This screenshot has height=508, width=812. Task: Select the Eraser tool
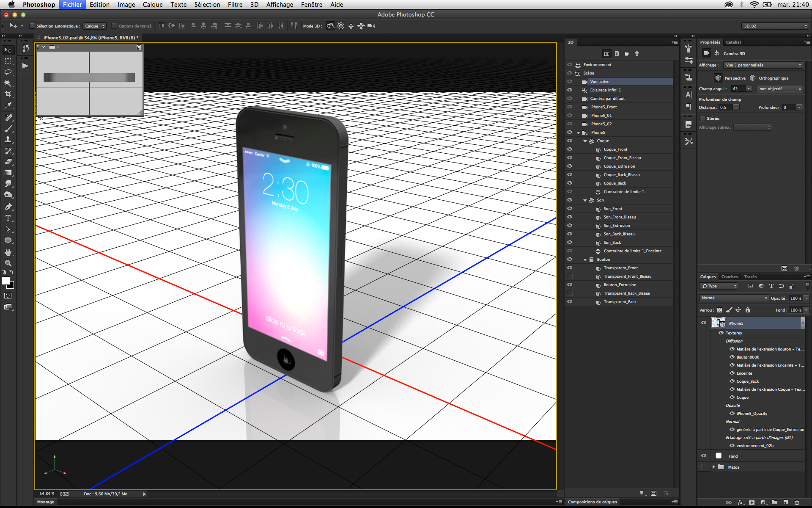pyautogui.click(x=8, y=162)
